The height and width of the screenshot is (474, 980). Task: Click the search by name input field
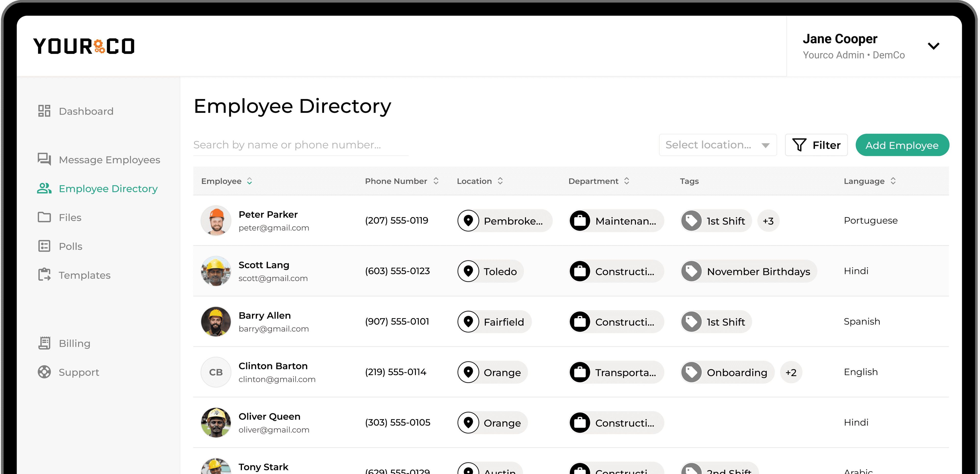pyautogui.click(x=301, y=145)
